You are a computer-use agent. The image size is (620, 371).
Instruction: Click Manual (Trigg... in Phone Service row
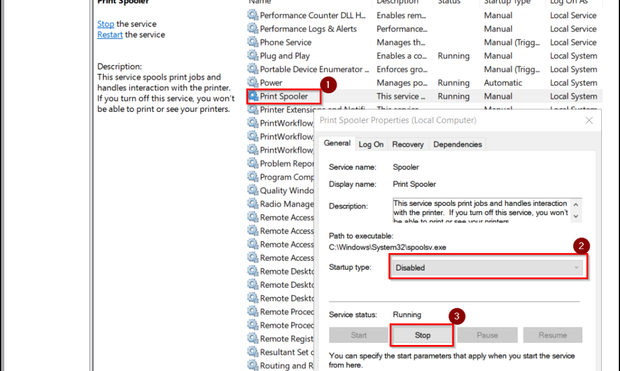(512, 42)
